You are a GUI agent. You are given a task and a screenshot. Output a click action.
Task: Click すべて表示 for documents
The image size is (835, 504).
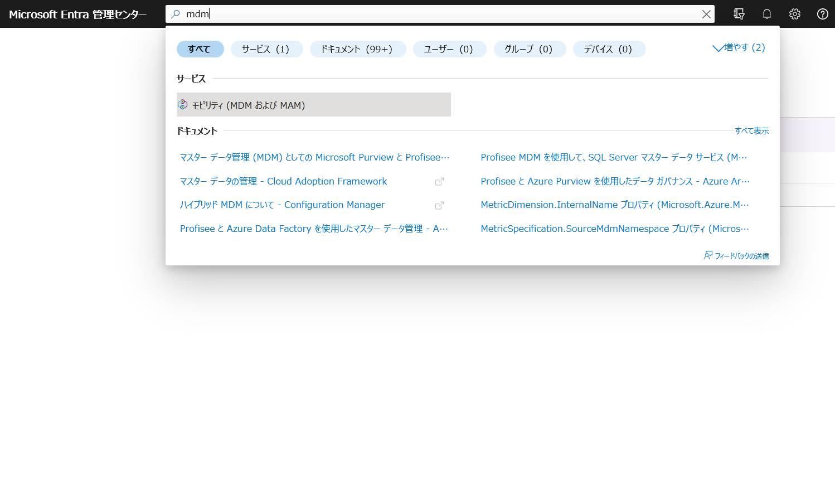pos(751,131)
